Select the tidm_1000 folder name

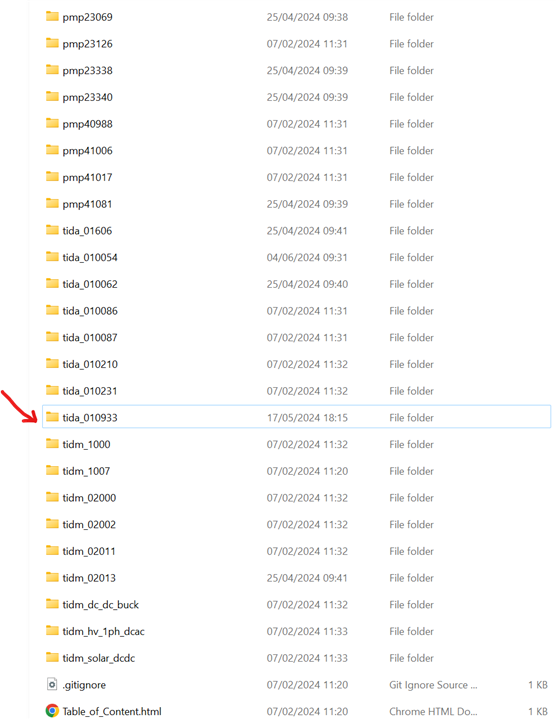coord(86,444)
